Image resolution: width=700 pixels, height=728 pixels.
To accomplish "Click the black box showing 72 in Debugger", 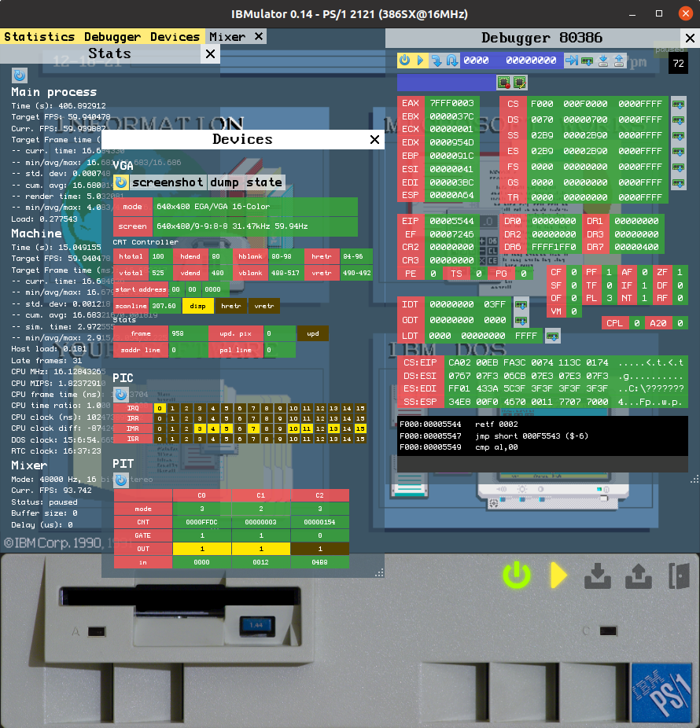I will tap(678, 64).
